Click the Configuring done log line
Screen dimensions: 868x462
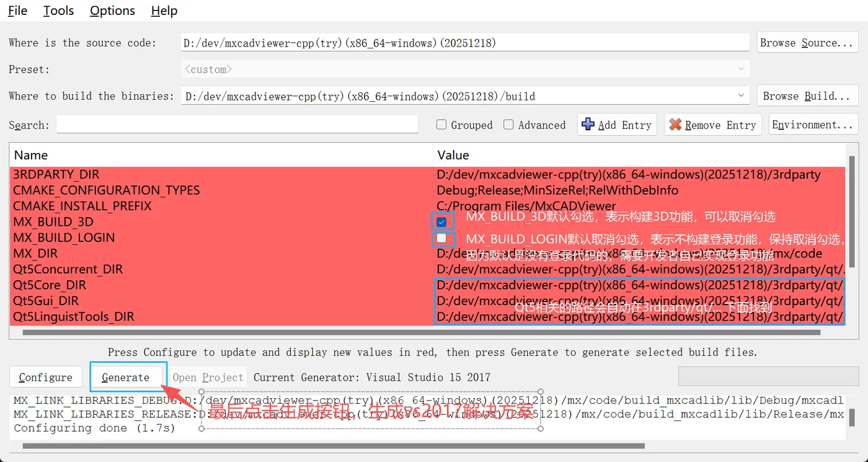(x=94, y=428)
